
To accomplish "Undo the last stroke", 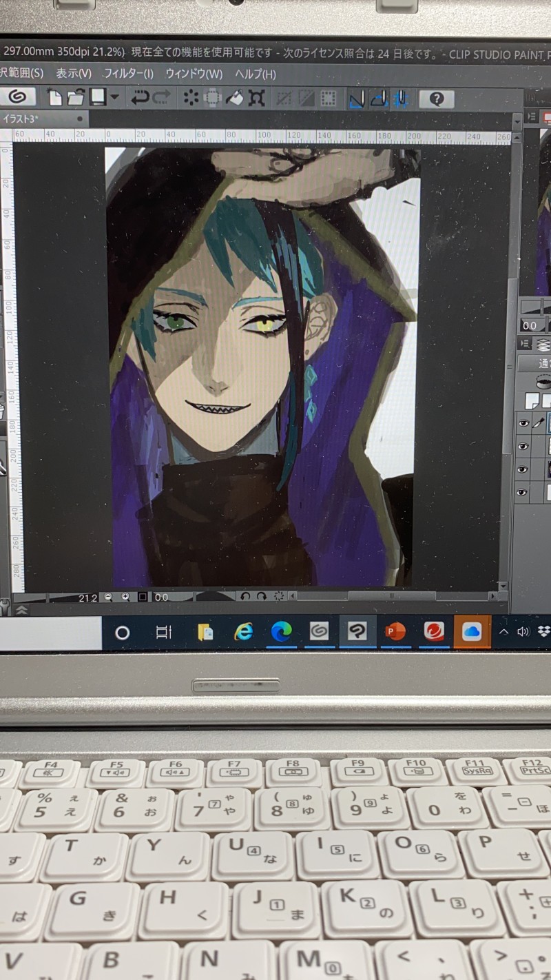I will [140, 98].
